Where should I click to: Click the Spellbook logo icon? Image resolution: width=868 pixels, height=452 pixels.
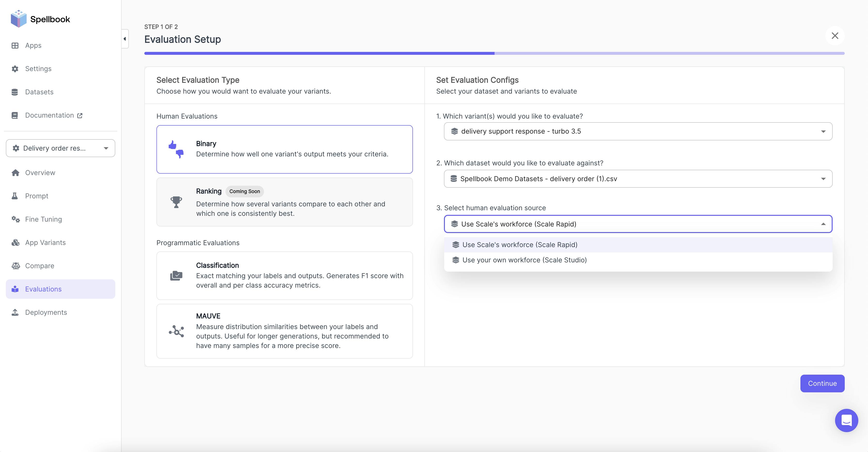[19, 19]
